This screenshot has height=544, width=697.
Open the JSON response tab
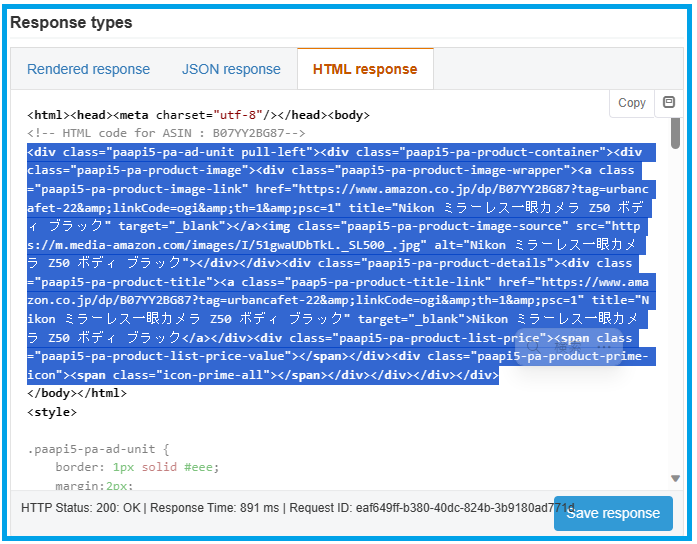tap(231, 69)
